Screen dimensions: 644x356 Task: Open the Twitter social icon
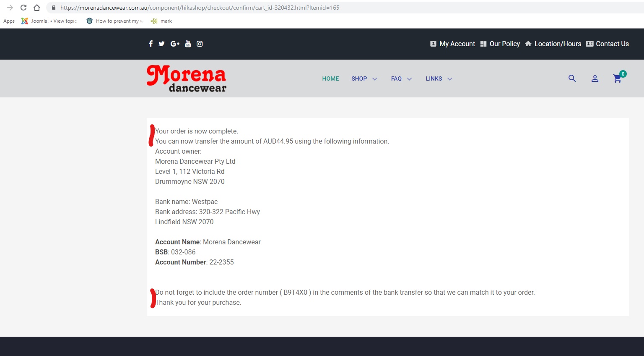(161, 44)
